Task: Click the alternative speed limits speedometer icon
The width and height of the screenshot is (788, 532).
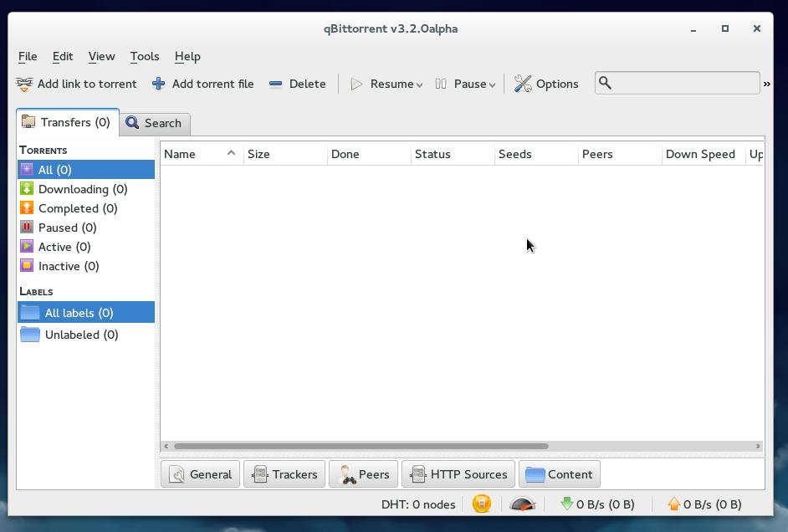Action: [x=522, y=504]
